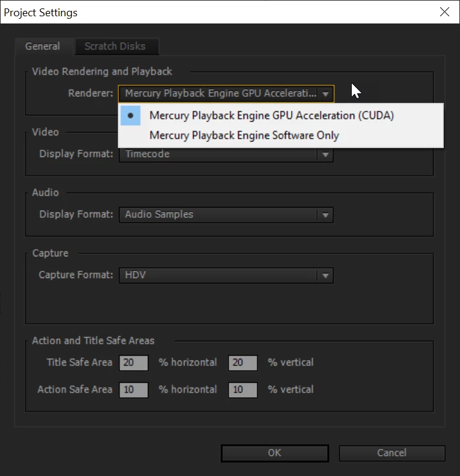Click the Cancel button
The image size is (460, 476).
391,453
